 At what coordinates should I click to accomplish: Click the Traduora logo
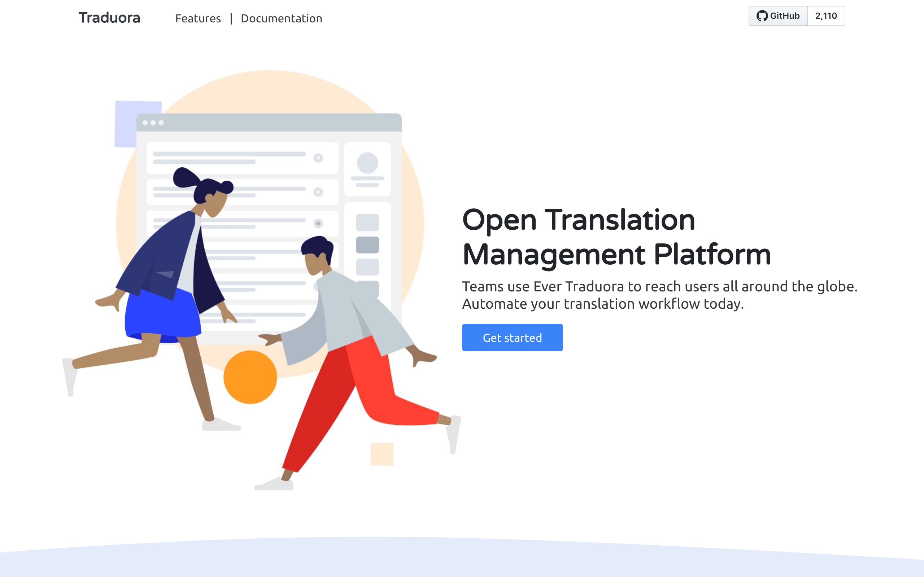click(x=109, y=18)
